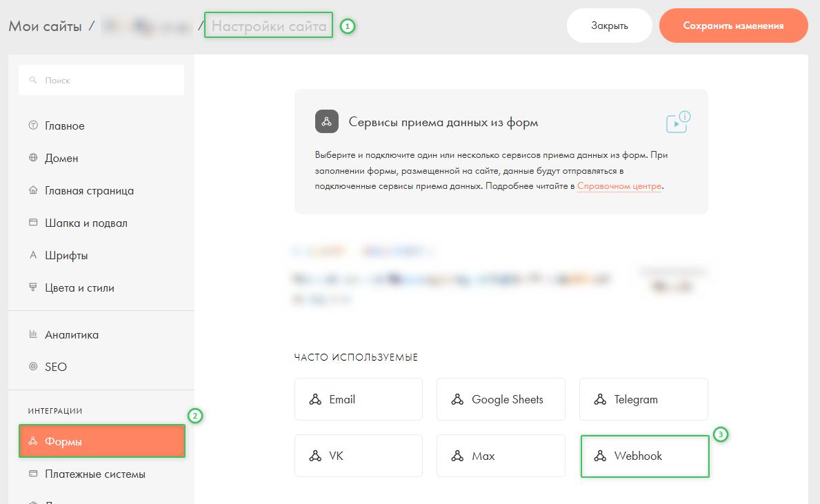Choose the VK data service
The image size is (820, 504).
(x=358, y=456)
